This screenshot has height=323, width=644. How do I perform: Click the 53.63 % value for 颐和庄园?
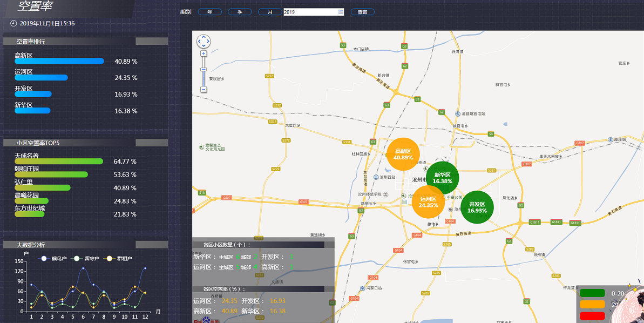point(125,174)
